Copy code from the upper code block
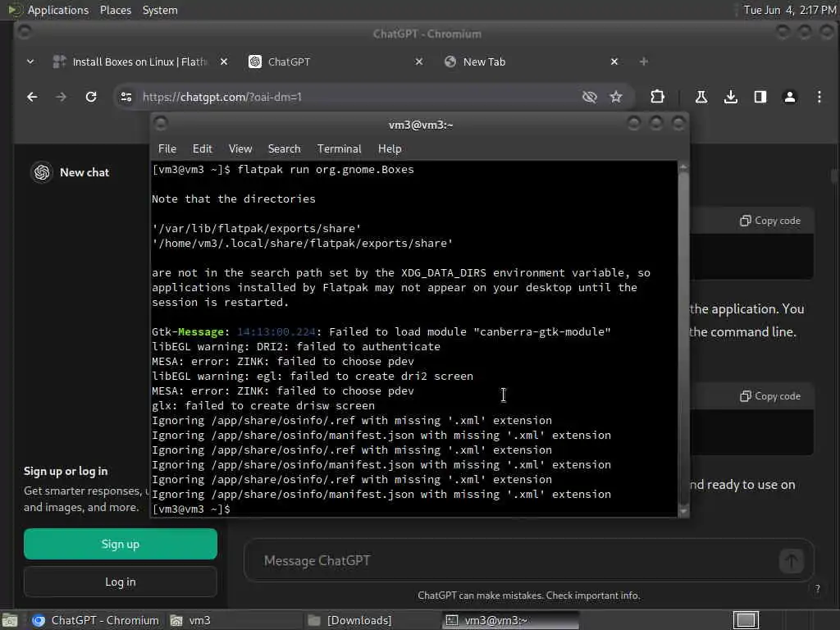 point(770,221)
